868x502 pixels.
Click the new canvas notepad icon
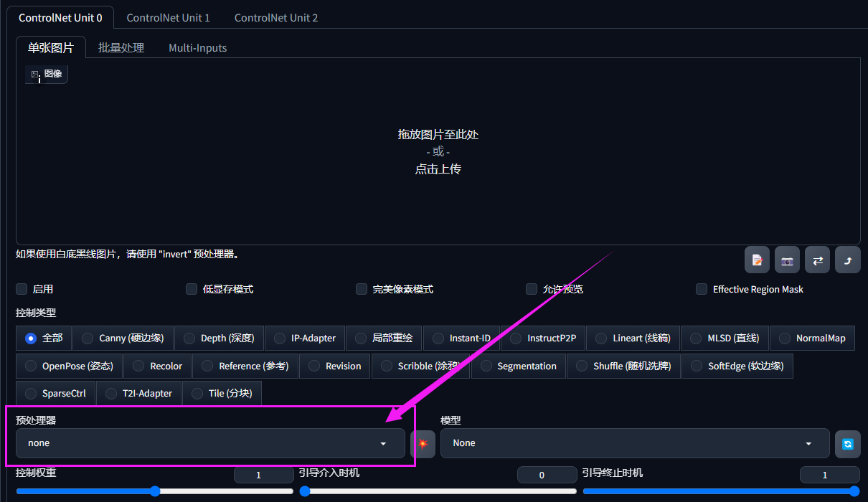tap(757, 260)
